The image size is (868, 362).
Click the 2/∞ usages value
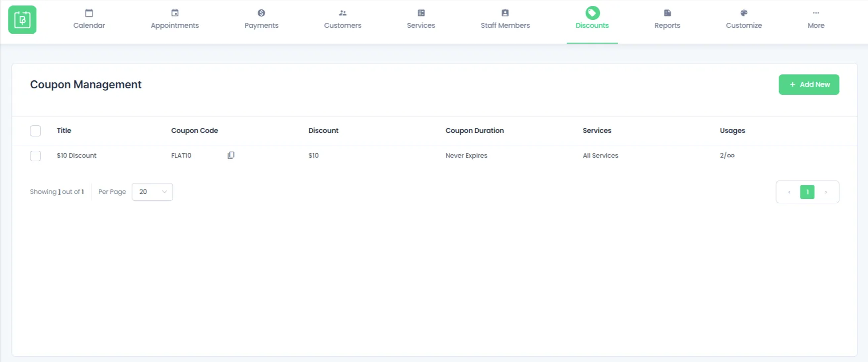tap(727, 155)
